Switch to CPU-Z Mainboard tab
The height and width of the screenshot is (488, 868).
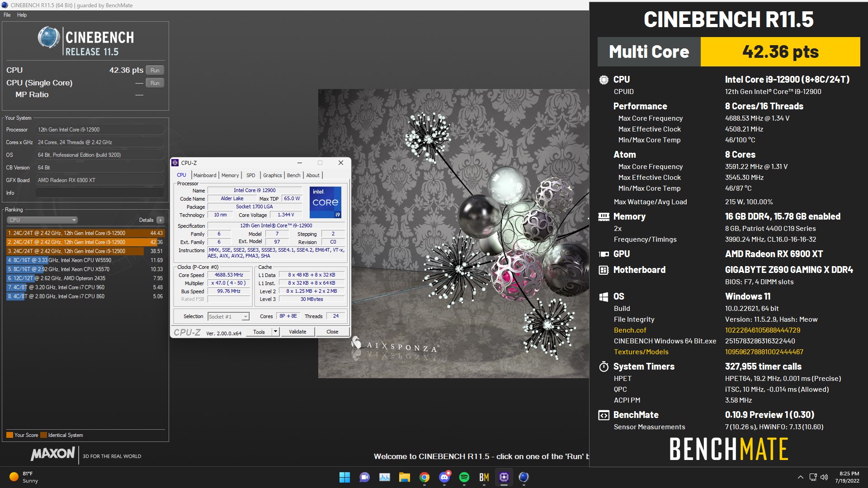click(x=205, y=175)
